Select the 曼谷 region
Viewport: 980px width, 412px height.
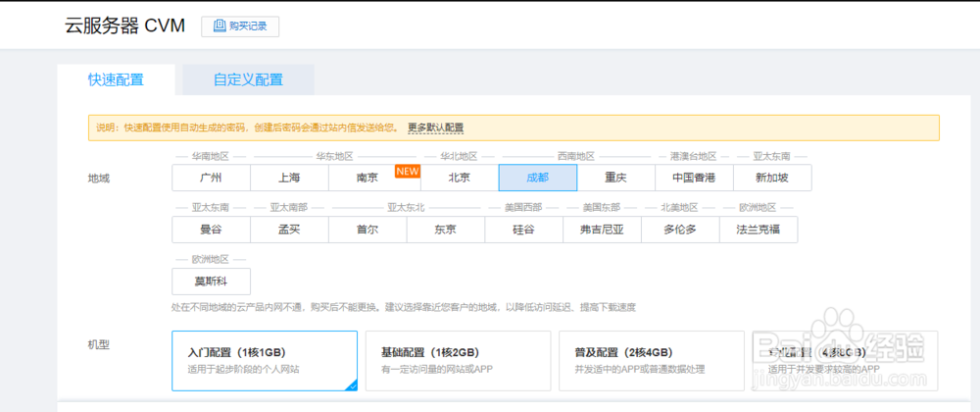pyautogui.click(x=212, y=230)
